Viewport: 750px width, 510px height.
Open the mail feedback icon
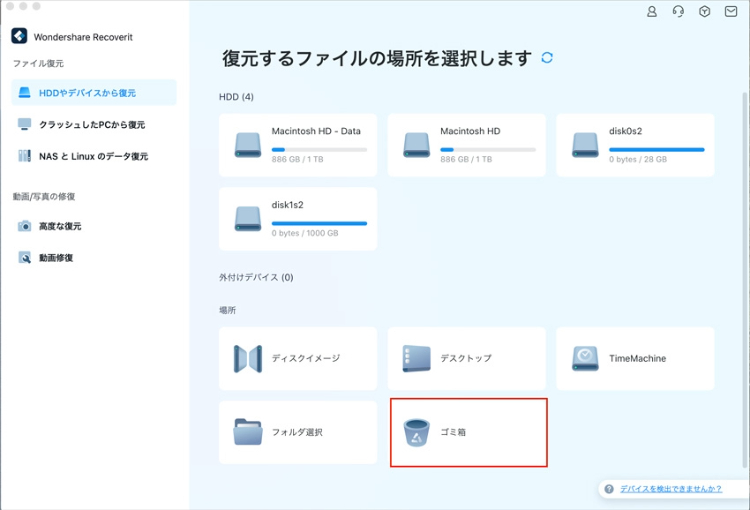click(730, 11)
